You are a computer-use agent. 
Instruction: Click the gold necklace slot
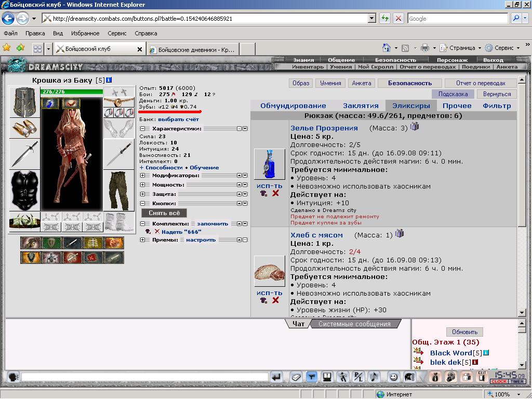coord(119,102)
